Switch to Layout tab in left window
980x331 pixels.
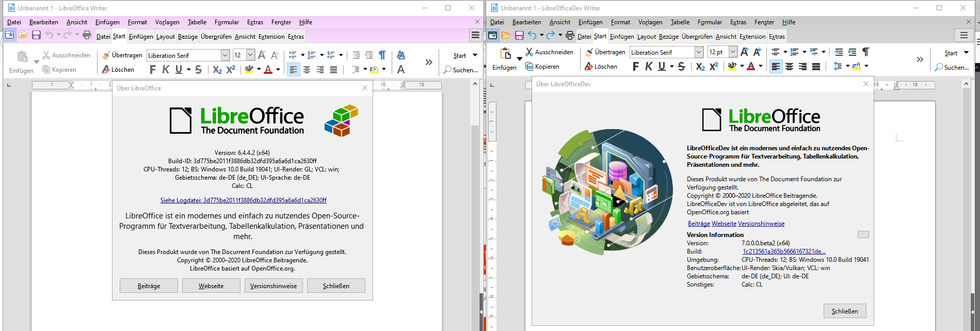tap(166, 37)
